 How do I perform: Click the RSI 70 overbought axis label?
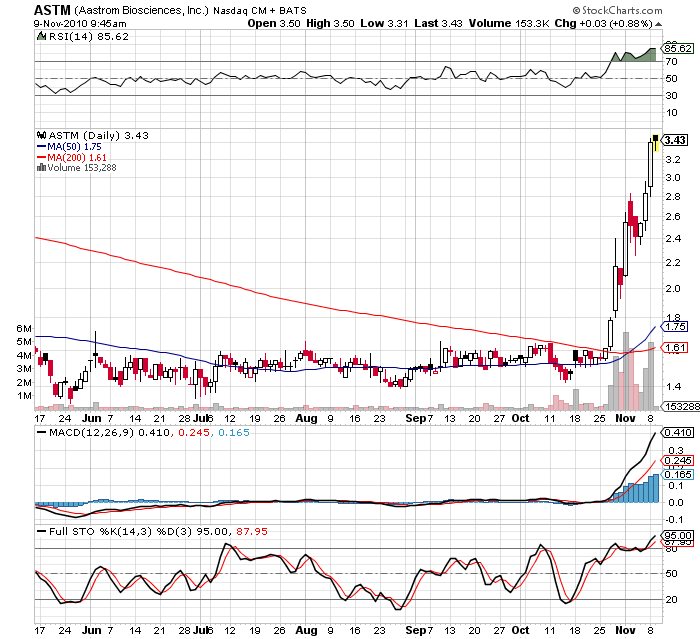[x=671, y=62]
